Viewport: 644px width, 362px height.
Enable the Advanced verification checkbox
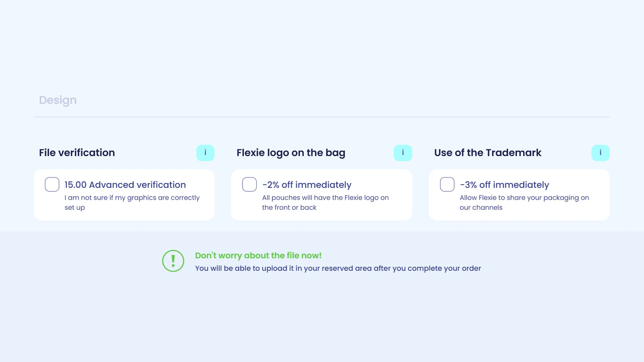(52, 184)
